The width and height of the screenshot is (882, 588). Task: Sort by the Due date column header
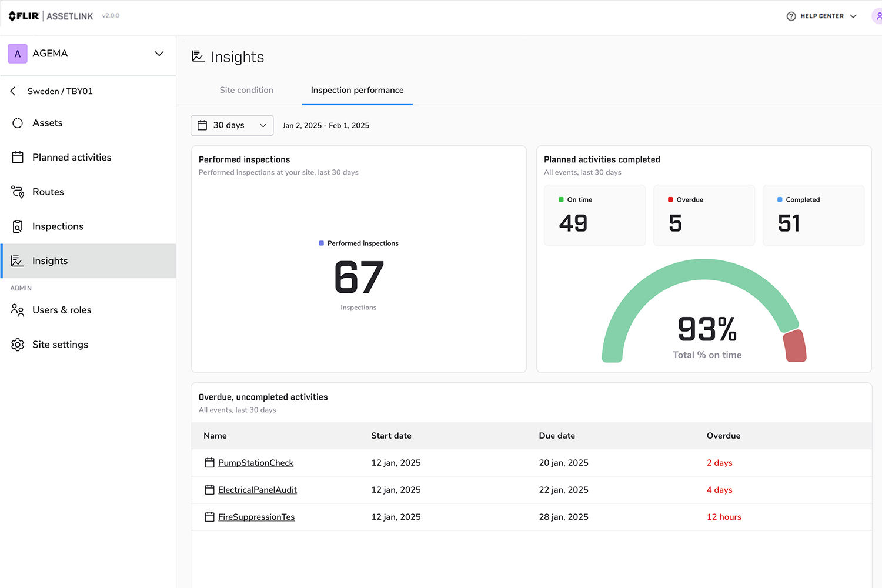tap(557, 436)
